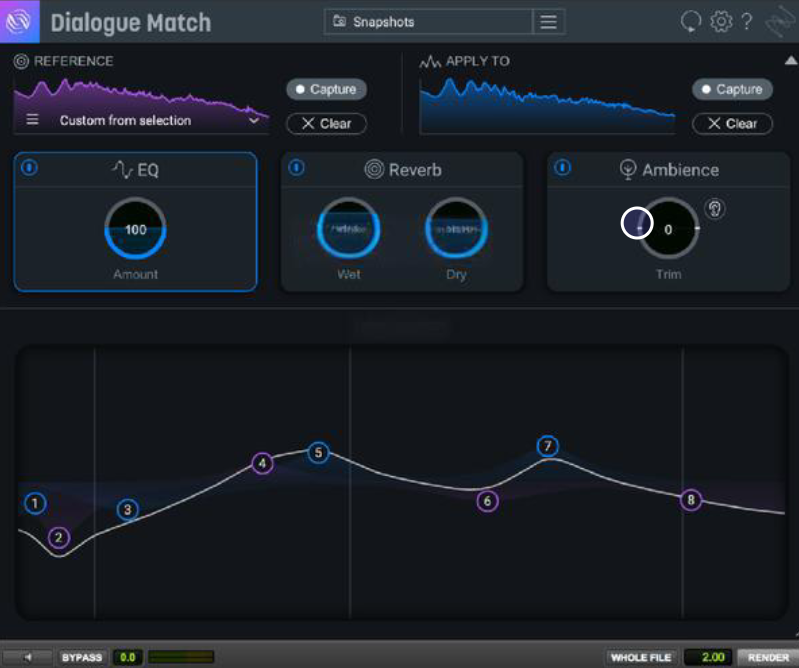Select the EQ module header
This screenshot has width=799, height=668.
point(136,170)
